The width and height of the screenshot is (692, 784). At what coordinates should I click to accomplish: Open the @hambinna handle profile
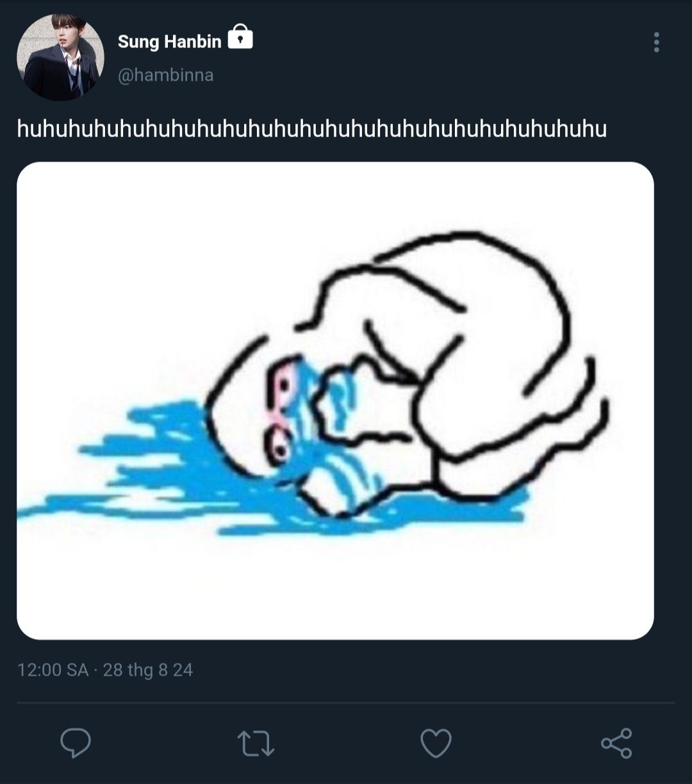coord(165,75)
